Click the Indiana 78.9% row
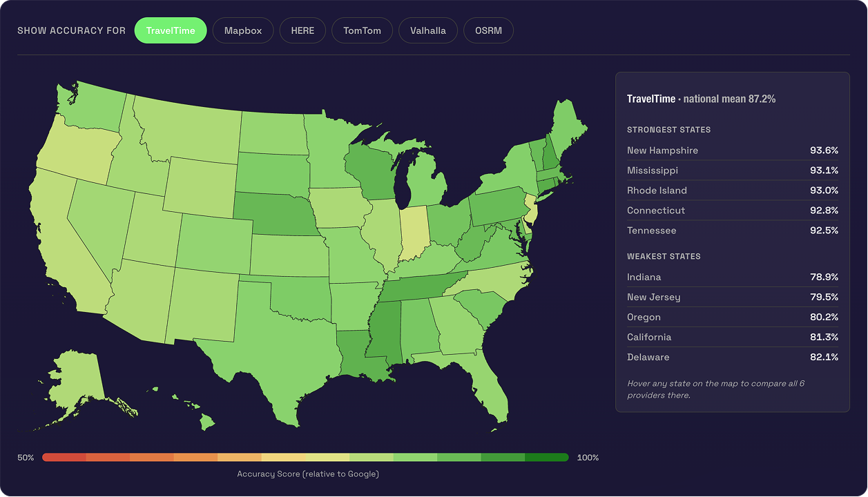 [733, 277]
